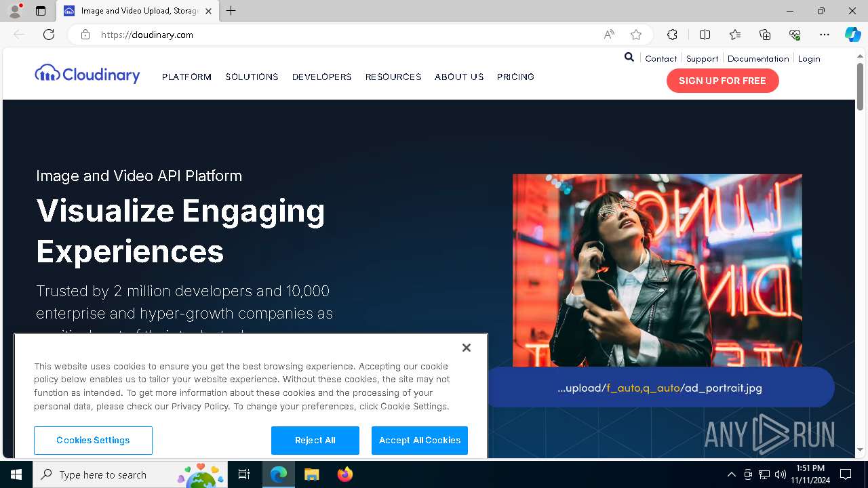Open browser Collections
Screen dimensions: 868x488
point(765,35)
